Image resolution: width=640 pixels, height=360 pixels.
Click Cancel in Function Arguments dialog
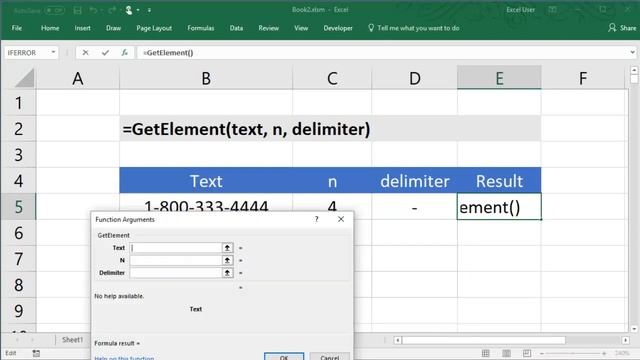tap(330, 357)
